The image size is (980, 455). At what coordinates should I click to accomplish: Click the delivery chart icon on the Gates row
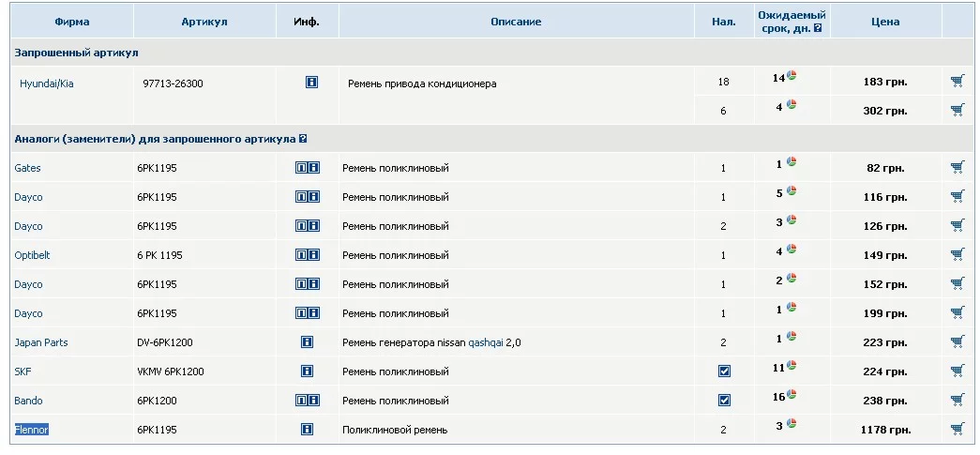pyautogui.click(x=792, y=162)
